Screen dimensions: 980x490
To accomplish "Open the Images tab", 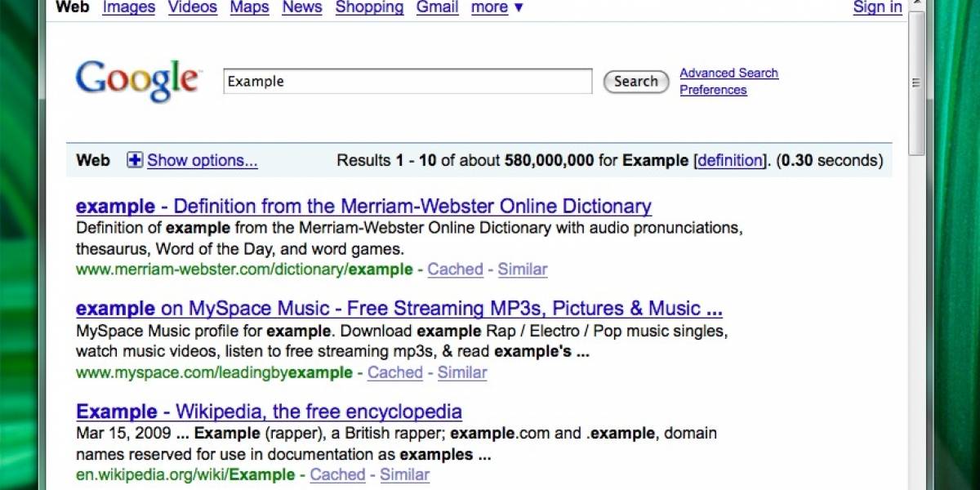I will (x=129, y=7).
